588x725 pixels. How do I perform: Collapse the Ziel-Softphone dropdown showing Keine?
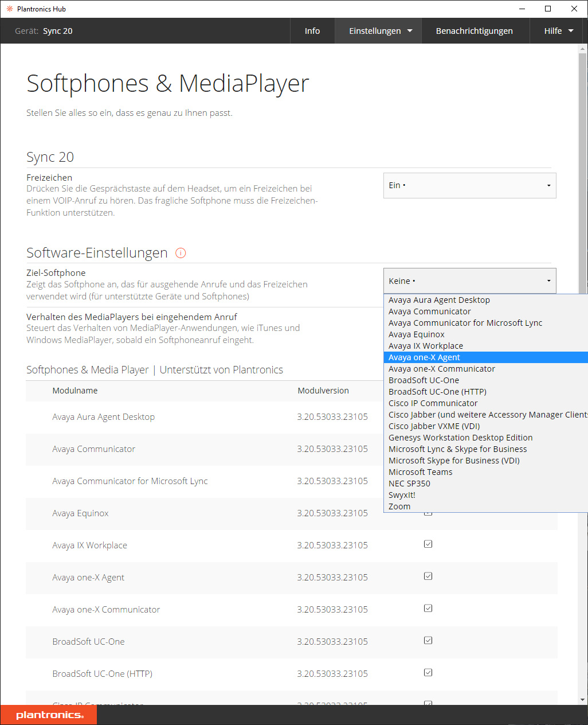(x=469, y=281)
